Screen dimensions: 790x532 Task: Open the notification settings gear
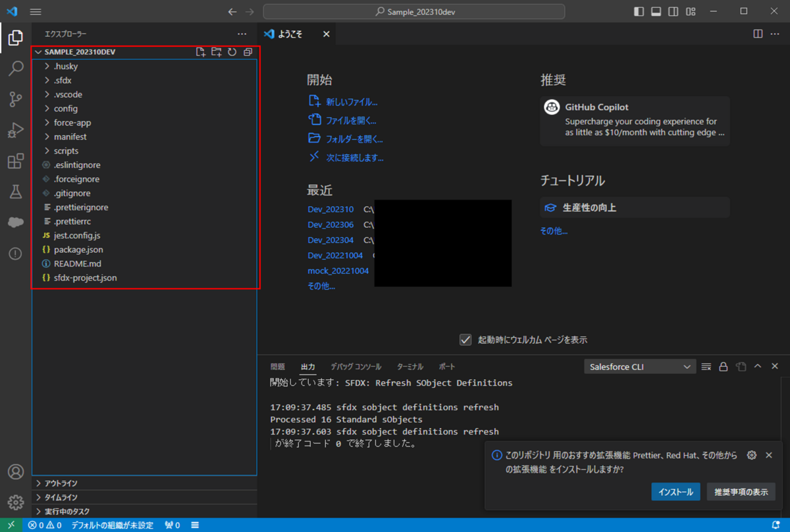752,455
